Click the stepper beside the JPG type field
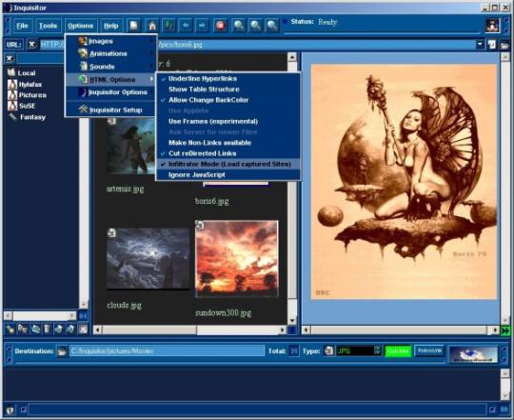The width and height of the screenshot is (514, 420). tap(378, 350)
